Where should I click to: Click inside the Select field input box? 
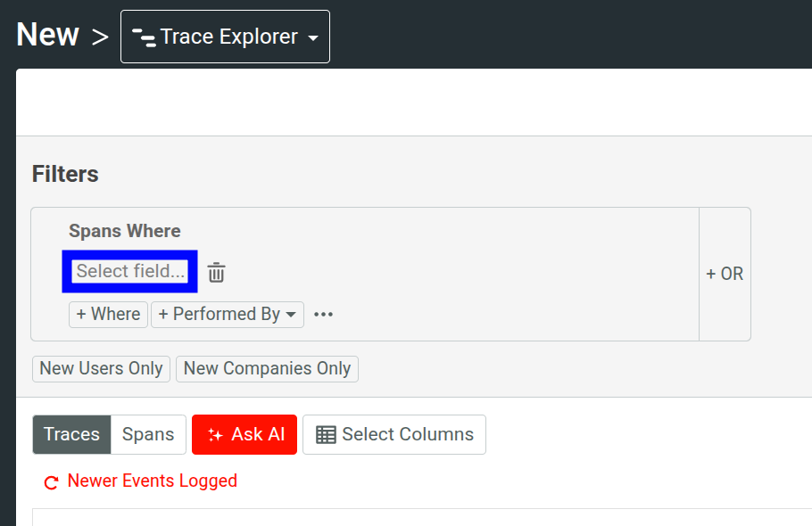(x=129, y=271)
